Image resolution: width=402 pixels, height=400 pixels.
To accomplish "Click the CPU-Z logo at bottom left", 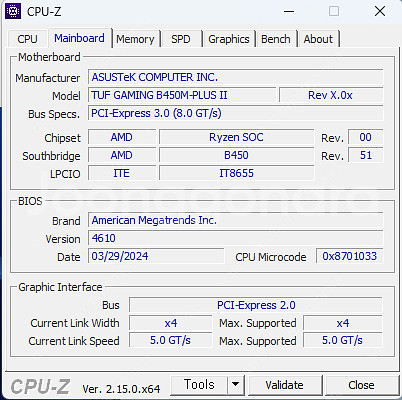I will point(40,387).
